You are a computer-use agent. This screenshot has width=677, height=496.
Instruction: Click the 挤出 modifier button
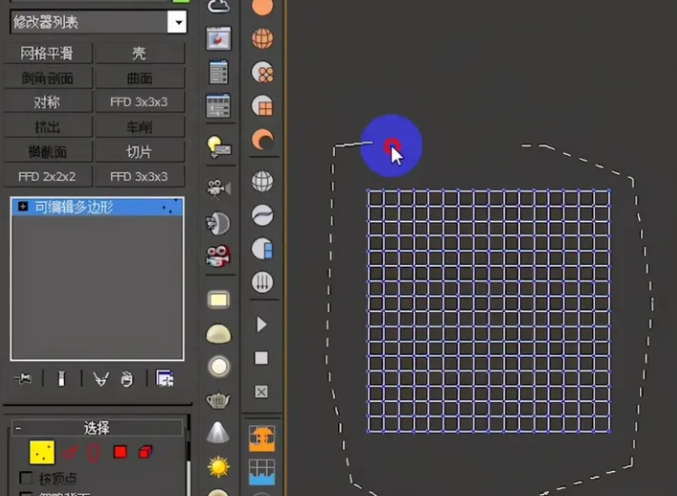click(x=47, y=127)
